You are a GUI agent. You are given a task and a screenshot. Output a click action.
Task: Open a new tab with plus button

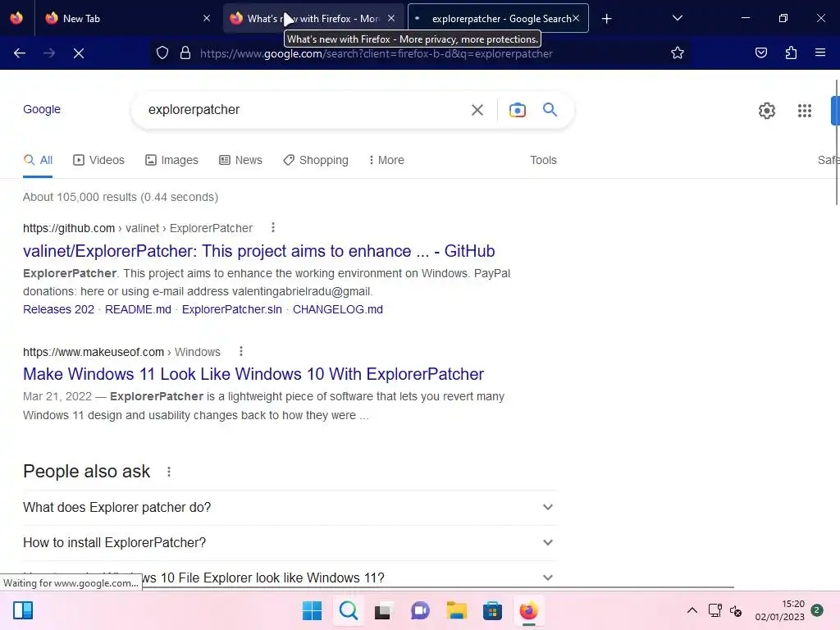click(606, 19)
